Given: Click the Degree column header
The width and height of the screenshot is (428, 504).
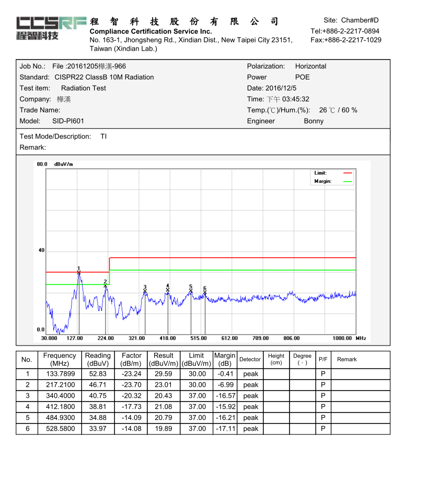Looking at the screenshot, I should 303,359.
